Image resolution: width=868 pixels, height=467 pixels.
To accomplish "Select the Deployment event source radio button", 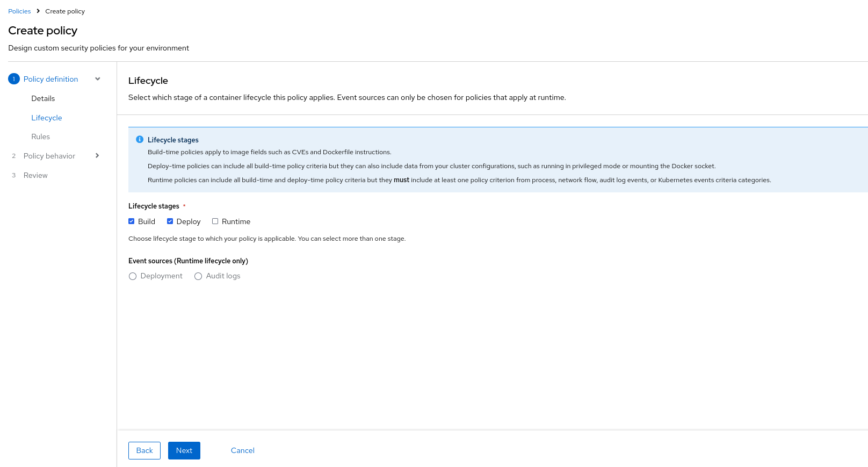I will (133, 276).
